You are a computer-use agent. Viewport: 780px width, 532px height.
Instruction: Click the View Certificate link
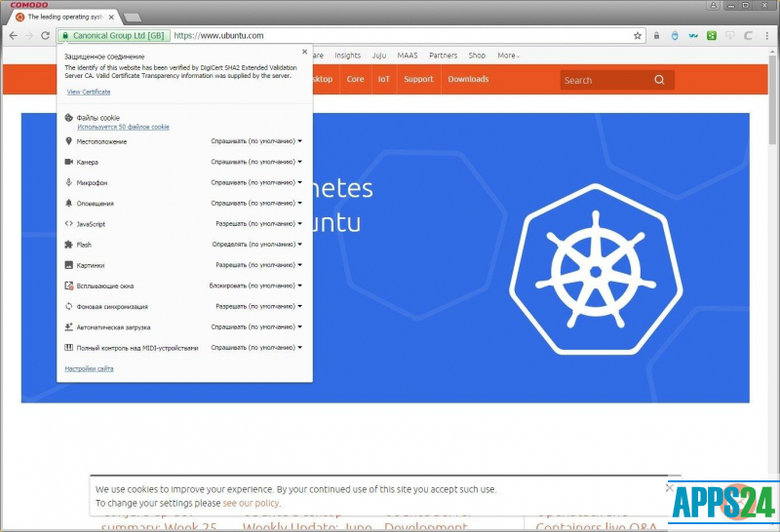[89, 92]
